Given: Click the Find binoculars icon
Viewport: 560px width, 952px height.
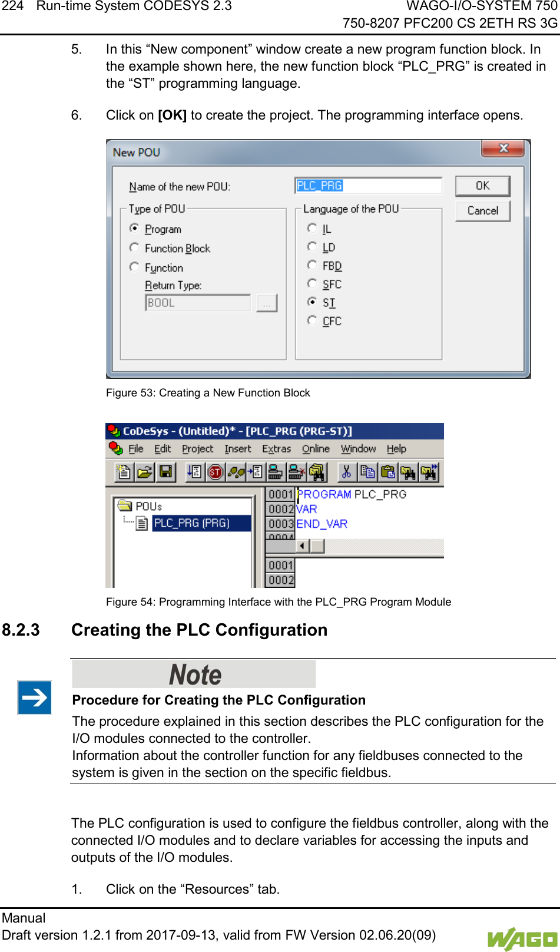Looking at the screenshot, I should tap(407, 472).
